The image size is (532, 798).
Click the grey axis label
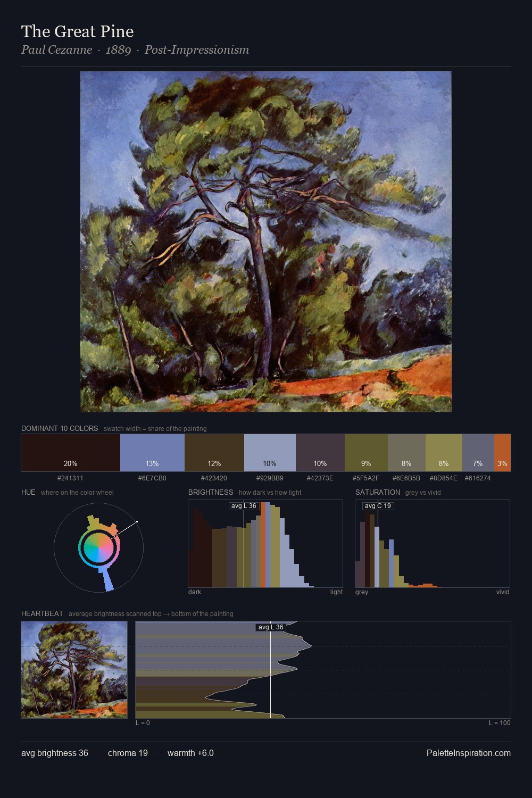[362, 592]
